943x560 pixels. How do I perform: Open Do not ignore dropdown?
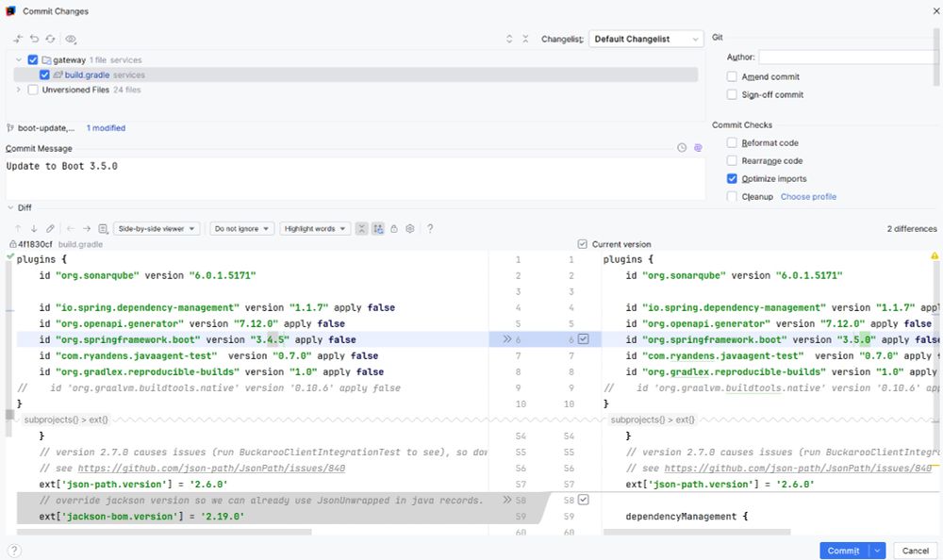tap(241, 228)
